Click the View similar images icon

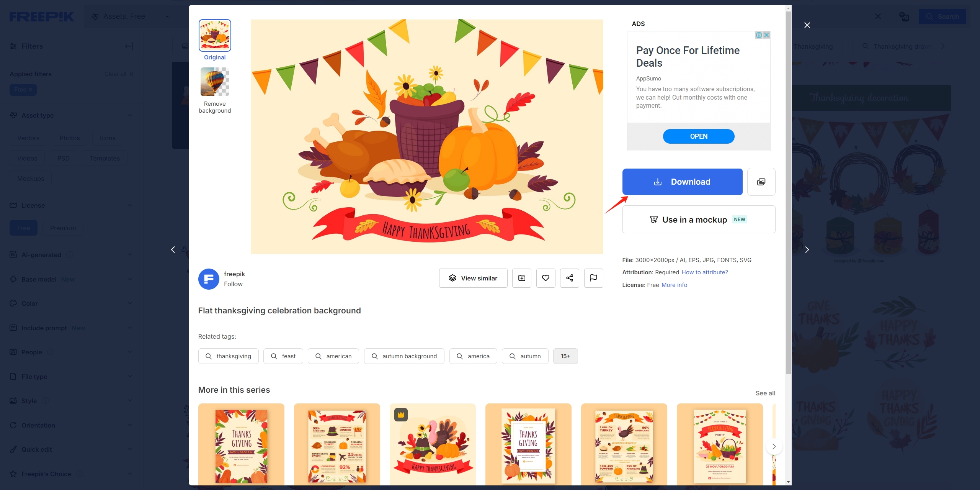point(473,278)
